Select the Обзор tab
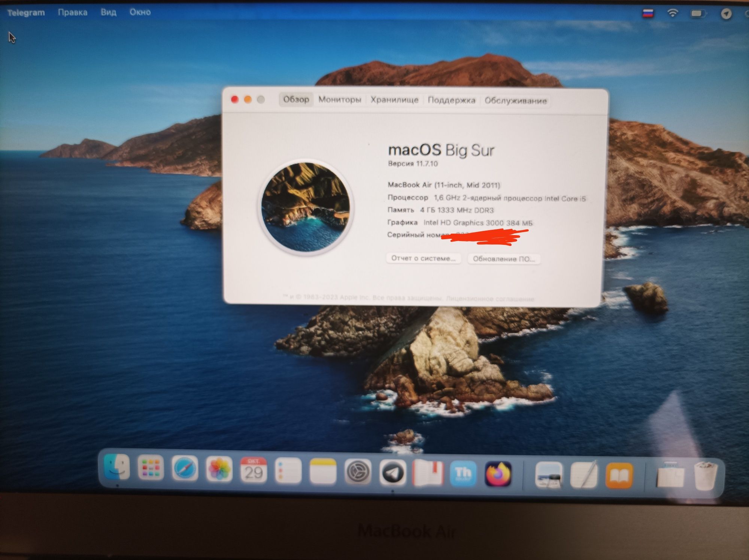Viewport: 749px width, 560px height. click(x=296, y=99)
